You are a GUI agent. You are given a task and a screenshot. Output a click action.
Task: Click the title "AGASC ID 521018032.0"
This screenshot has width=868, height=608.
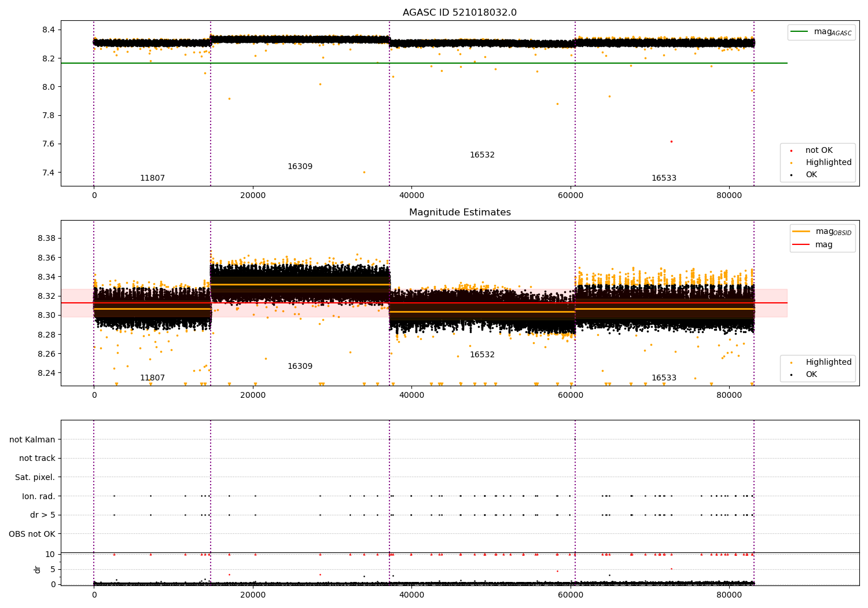[459, 13]
